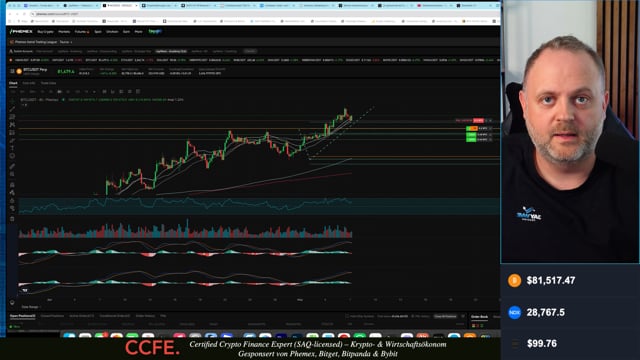This screenshot has height=360, width=640.
Task: Click Switch Account link
Action: (x=20, y=51)
